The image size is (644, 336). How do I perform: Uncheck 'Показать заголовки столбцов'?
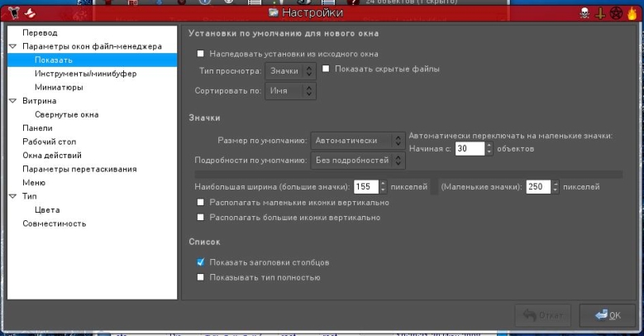click(x=200, y=262)
